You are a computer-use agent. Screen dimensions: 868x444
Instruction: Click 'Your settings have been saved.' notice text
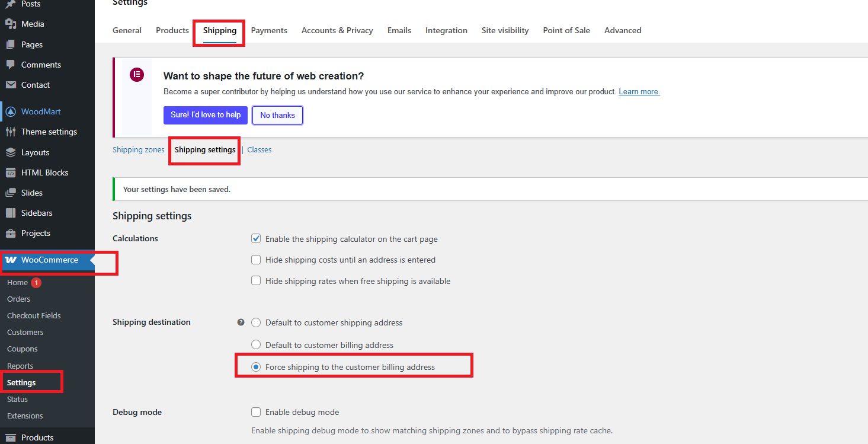(177, 190)
